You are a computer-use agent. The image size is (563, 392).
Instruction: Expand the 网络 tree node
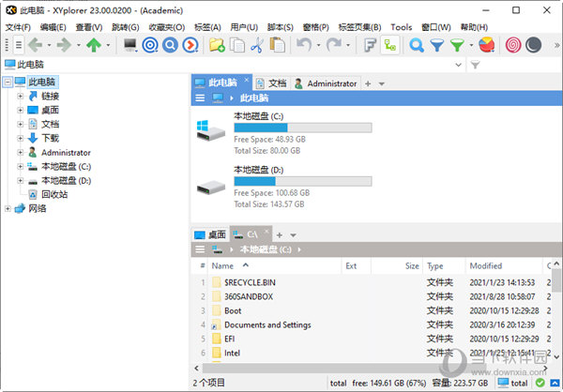(x=8, y=208)
